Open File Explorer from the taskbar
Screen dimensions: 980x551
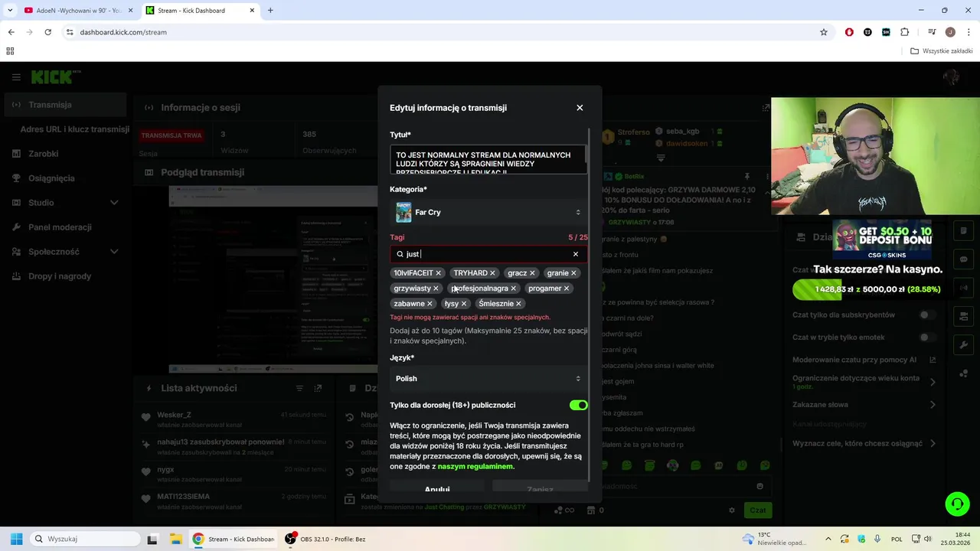click(x=175, y=539)
